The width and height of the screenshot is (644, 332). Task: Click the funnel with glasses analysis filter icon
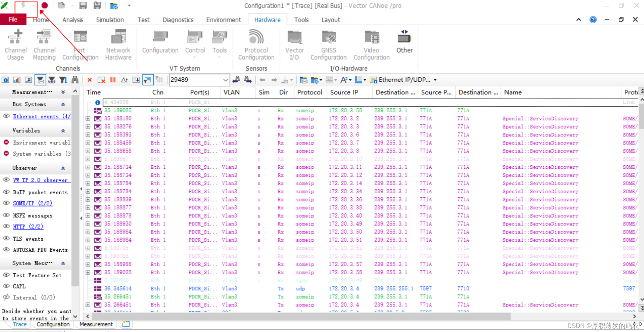(x=52, y=80)
